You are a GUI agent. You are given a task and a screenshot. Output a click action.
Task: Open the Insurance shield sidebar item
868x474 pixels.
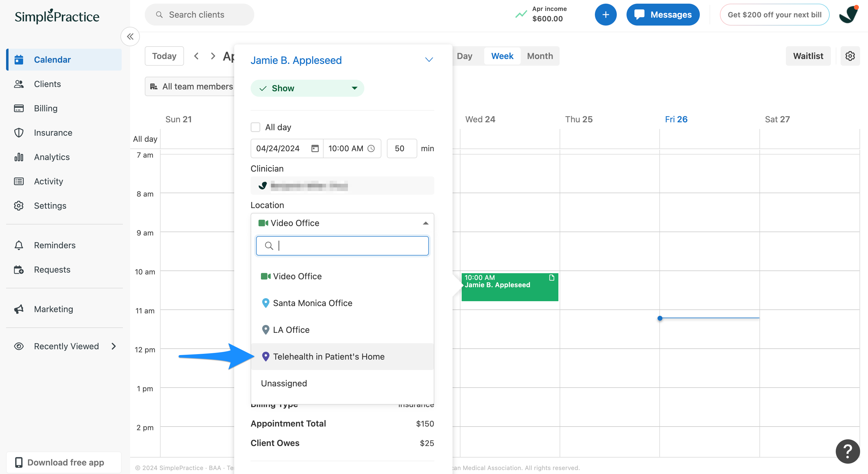click(53, 132)
